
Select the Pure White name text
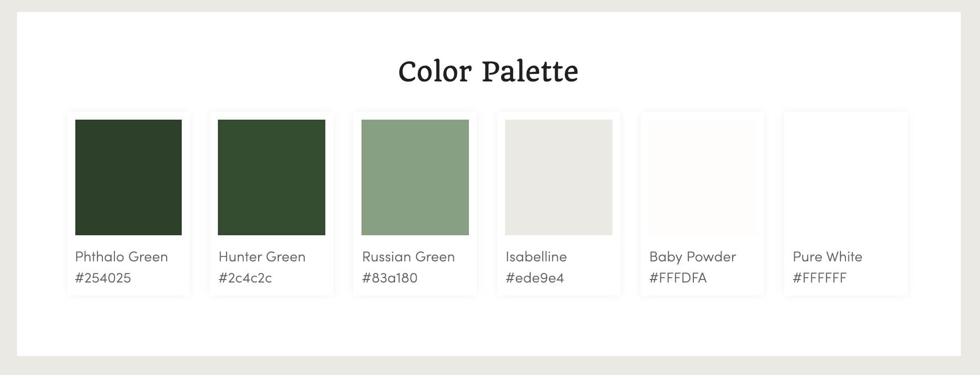[x=827, y=257]
